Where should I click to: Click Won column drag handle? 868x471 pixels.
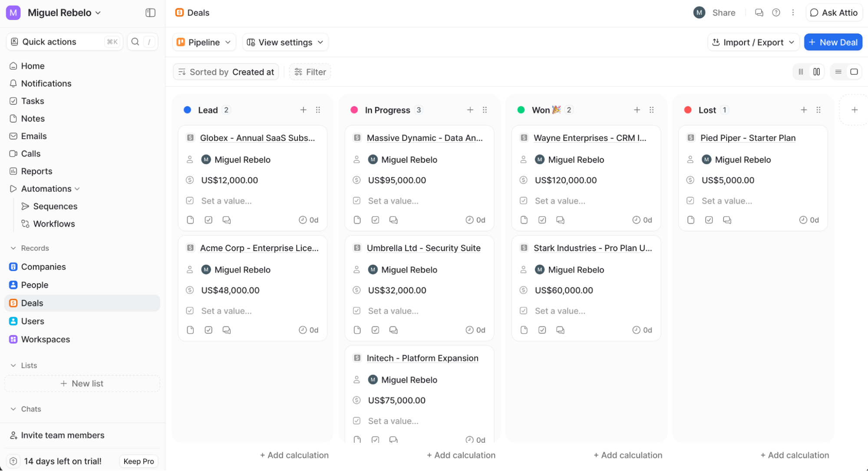pos(652,110)
